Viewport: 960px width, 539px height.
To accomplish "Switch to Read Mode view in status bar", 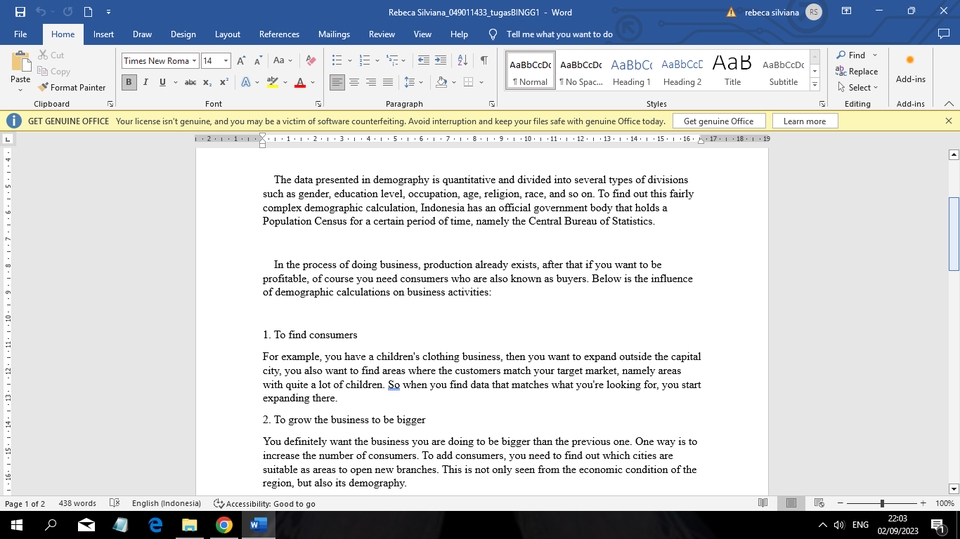I will pyautogui.click(x=762, y=503).
